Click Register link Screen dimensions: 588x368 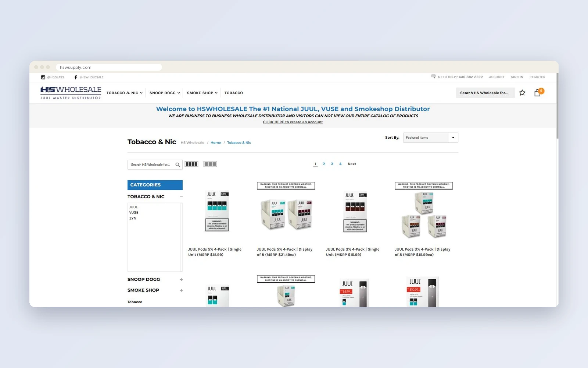(x=537, y=77)
